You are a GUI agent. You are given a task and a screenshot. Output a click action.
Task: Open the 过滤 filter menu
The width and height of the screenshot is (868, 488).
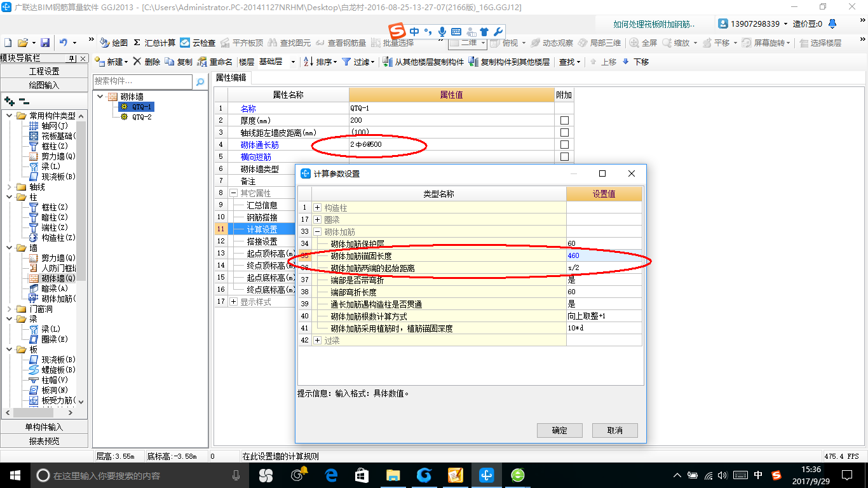point(358,62)
